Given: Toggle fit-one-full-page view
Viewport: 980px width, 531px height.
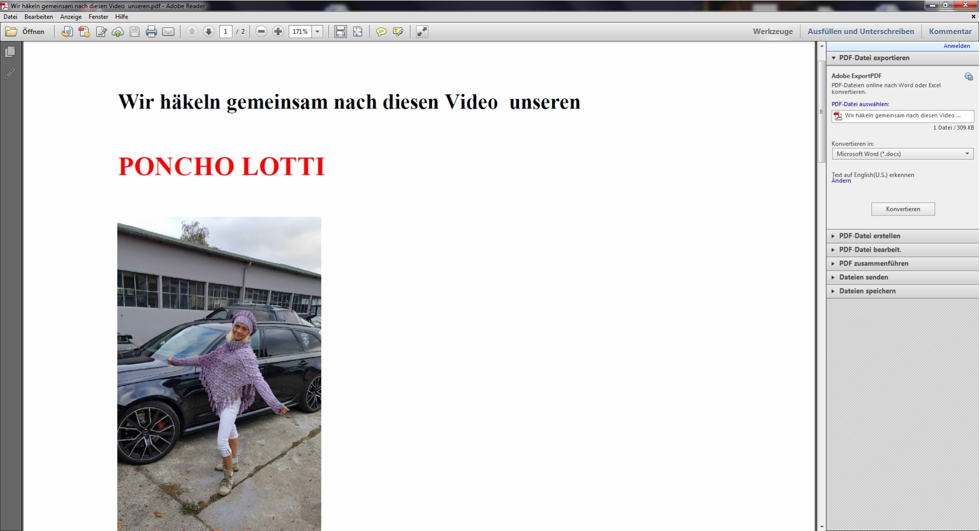Looking at the screenshot, I should point(358,32).
